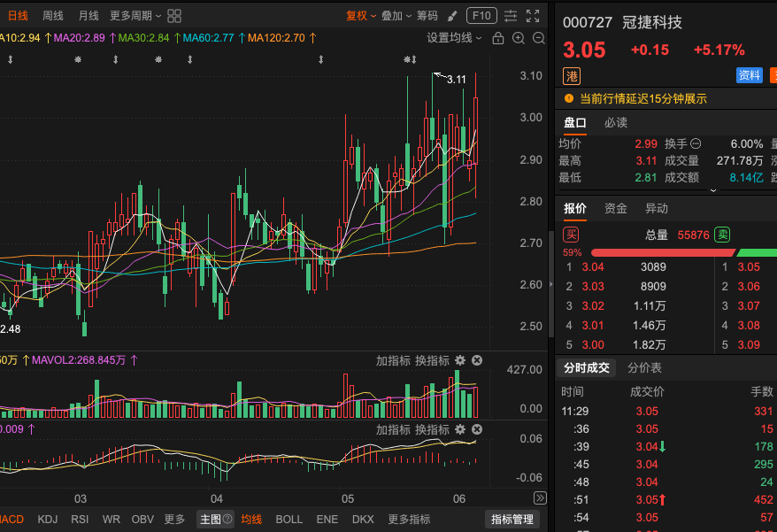Click 换指标 in volume panel
This screenshot has width=777, height=532.
pyautogui.click(x=432, y=360)
